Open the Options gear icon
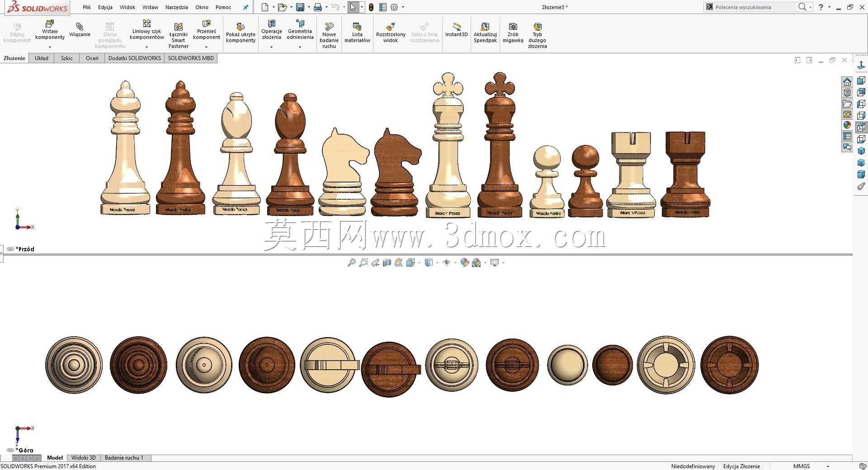 tap(394, 7)
